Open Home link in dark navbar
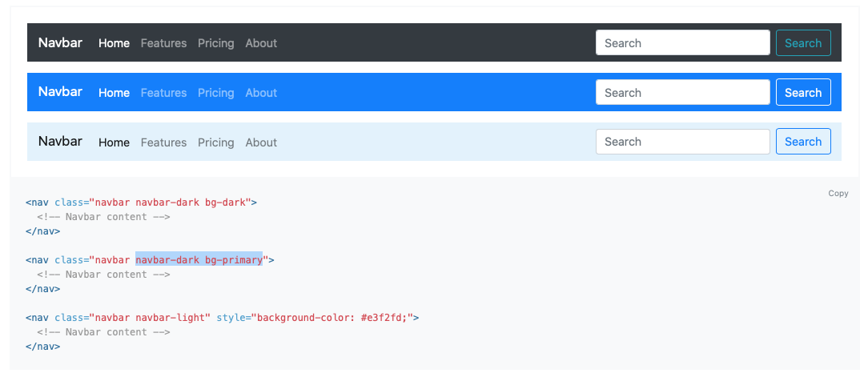Screen dimensions: 868x377 coord(114,42)
